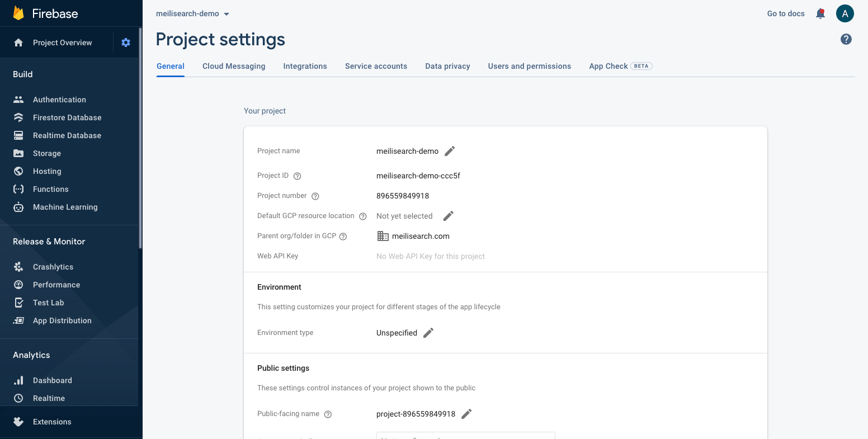Open notifications bell icon
The width and height of the screenshot is (868, 439).
coord(820,13)
